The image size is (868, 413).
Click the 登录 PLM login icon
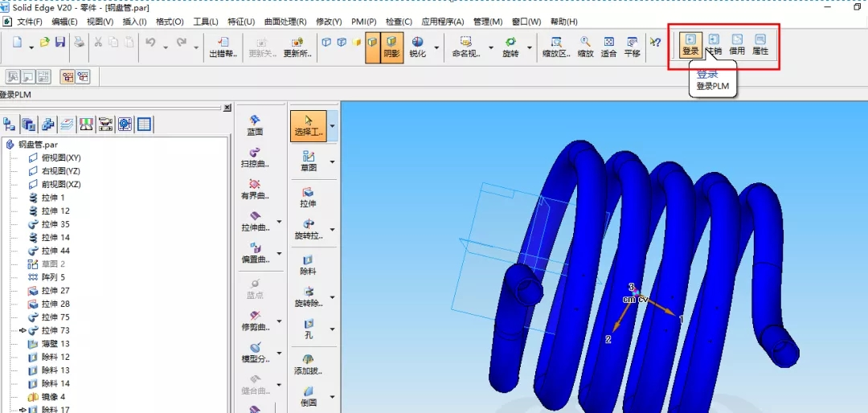pyautogui.click(x=690, y=43)
